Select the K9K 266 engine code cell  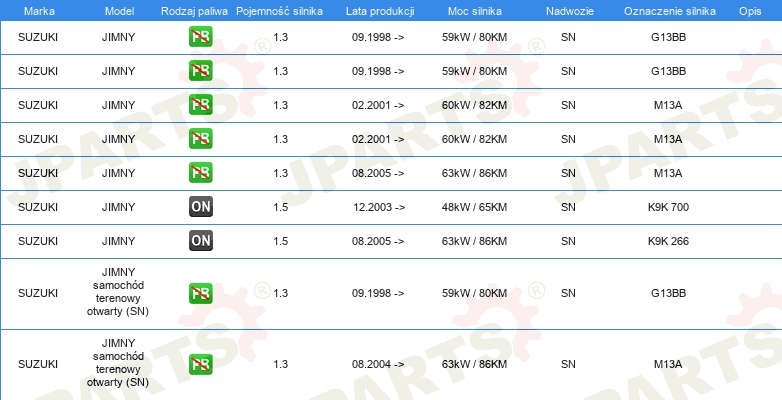point(668,241)
